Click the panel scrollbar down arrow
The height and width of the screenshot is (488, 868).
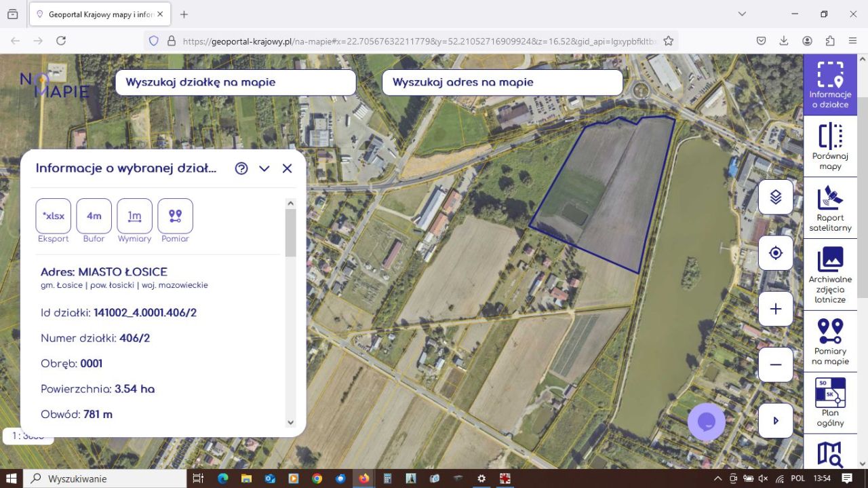coord(290,422)
